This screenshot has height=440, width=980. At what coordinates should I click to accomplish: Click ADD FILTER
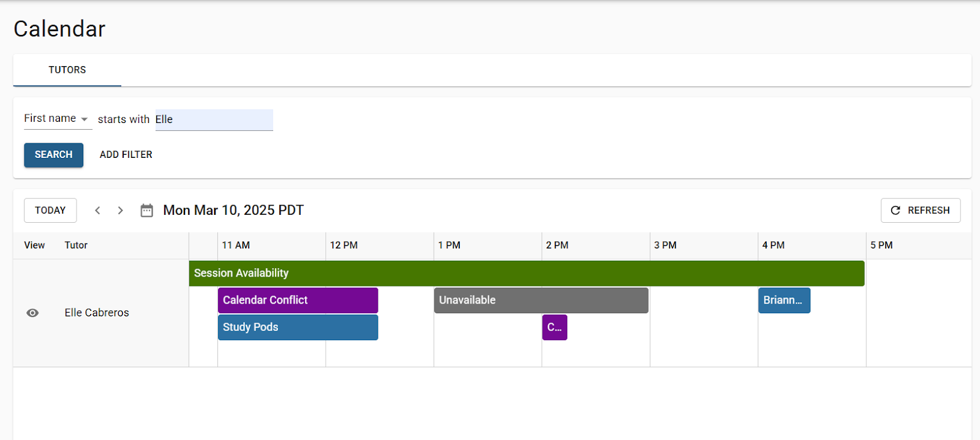pos(126,155)
